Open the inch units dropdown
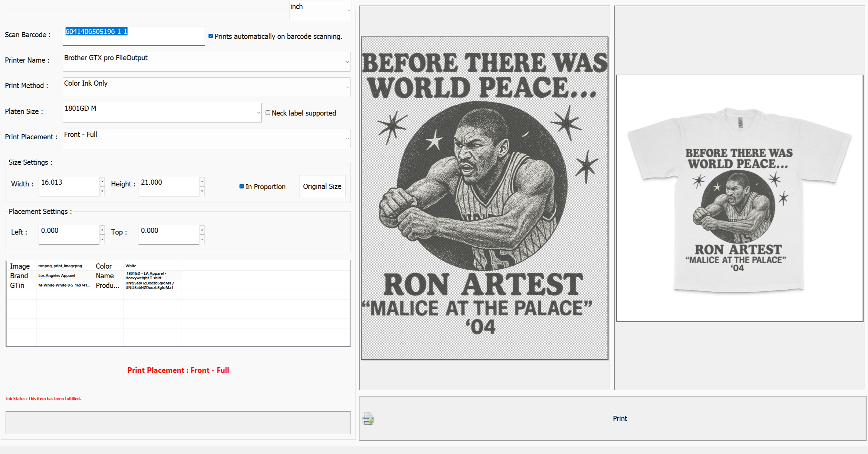Image resolution: width=868 pixels, height=454 pixels. (348, 11)
